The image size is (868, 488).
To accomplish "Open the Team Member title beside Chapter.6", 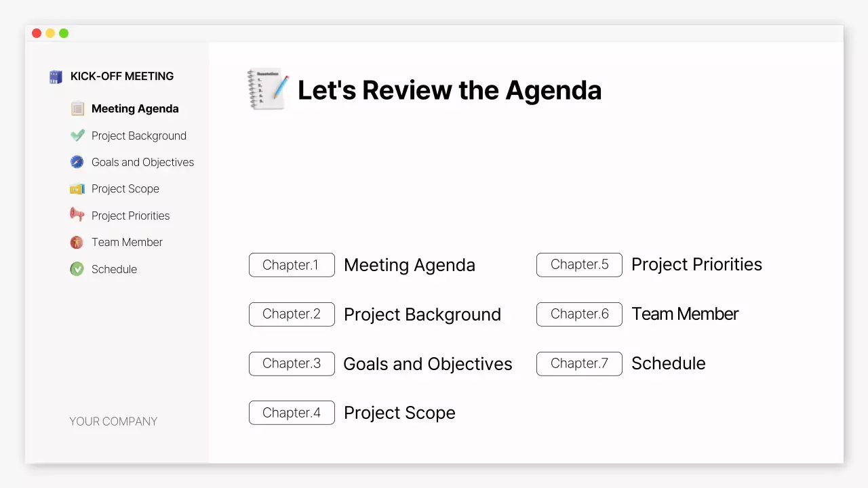I will coord(684,314).
